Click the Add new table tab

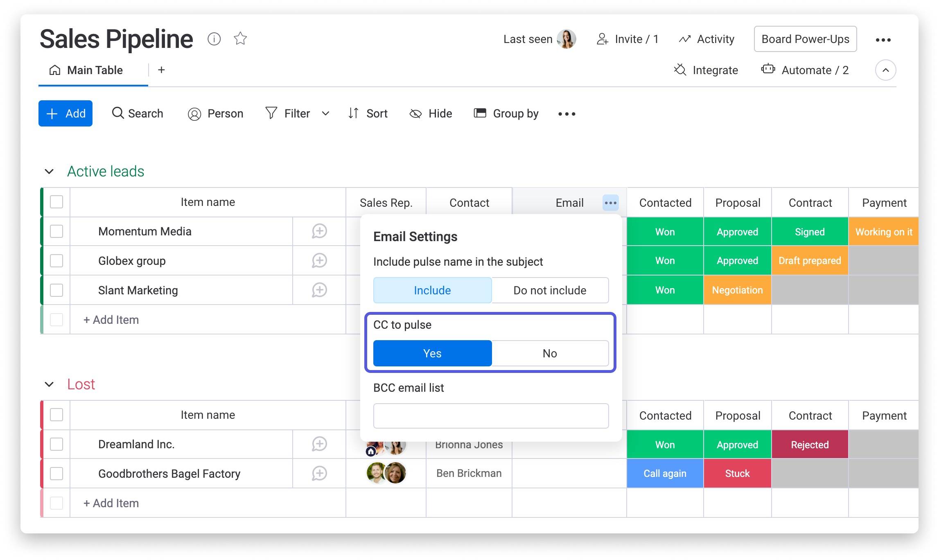pyautogui.click(x=162, y=69)
